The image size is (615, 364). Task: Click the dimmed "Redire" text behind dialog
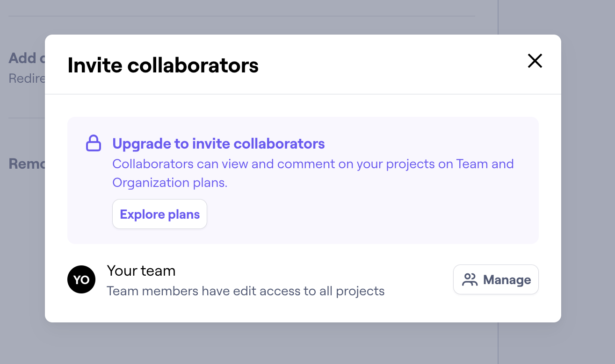click(26, 78)
